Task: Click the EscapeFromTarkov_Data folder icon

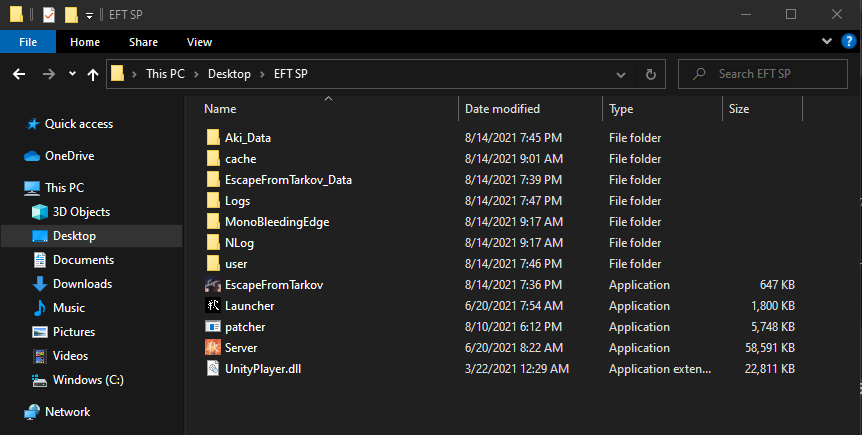Action: 213,179
